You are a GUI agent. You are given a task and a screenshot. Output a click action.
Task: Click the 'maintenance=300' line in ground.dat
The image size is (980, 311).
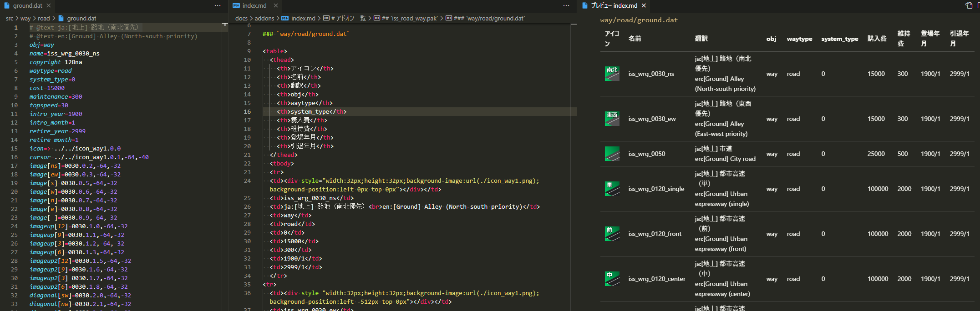pyautogui.click(x=56, y=97)
